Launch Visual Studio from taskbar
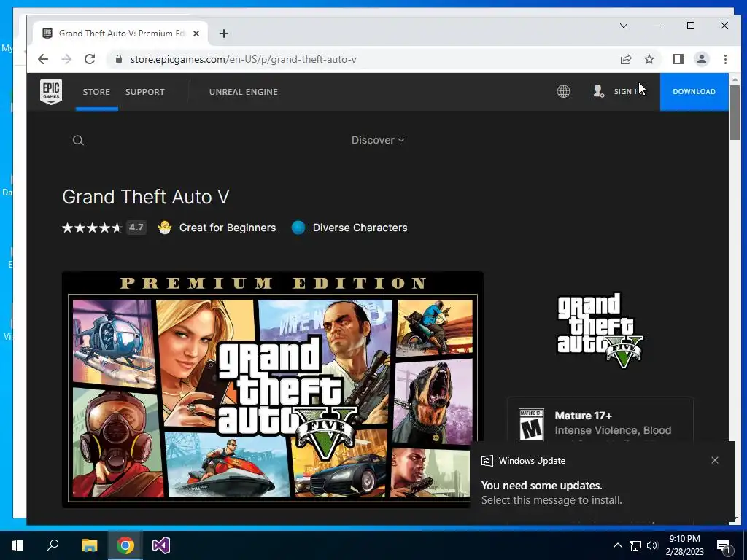The height and width of the screenshot is (560, 747). coord(161,545)
